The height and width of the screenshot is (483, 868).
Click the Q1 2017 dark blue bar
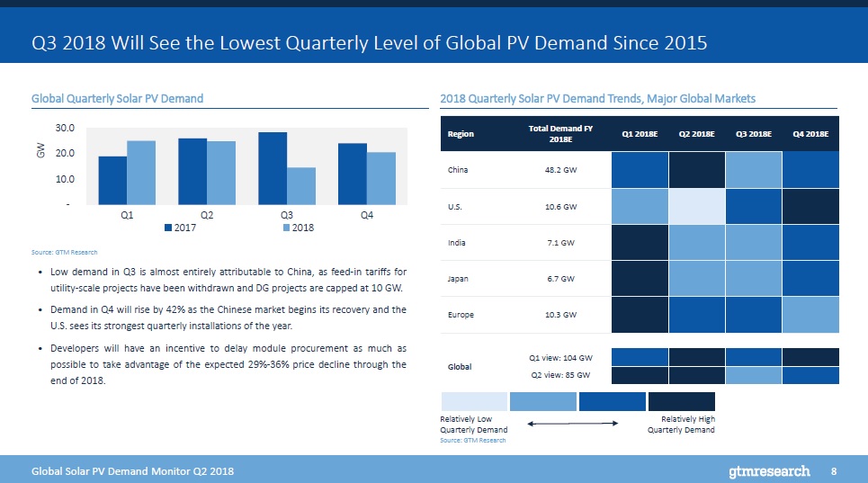tap(112, 181)
